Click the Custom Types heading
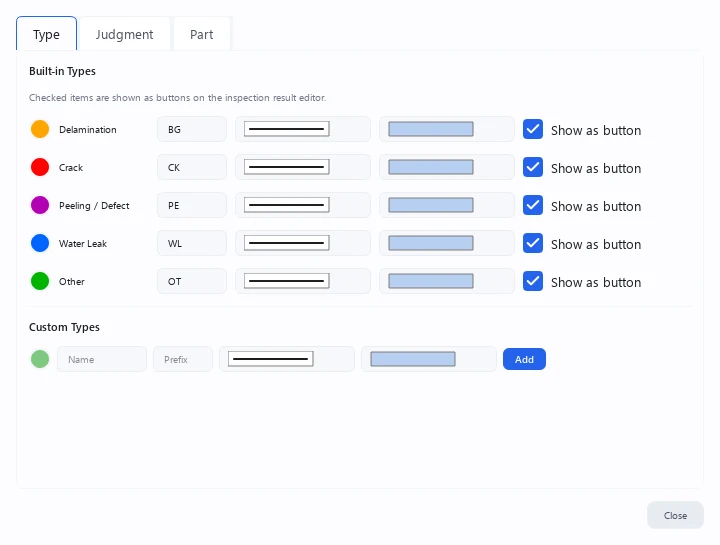The image size is (720, 545). (x=64, y=327)
